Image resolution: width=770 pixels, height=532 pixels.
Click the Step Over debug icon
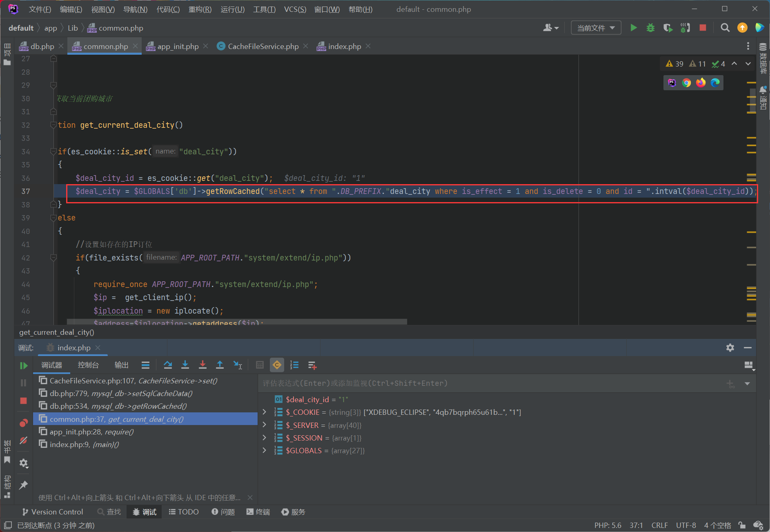click(167, 365)
